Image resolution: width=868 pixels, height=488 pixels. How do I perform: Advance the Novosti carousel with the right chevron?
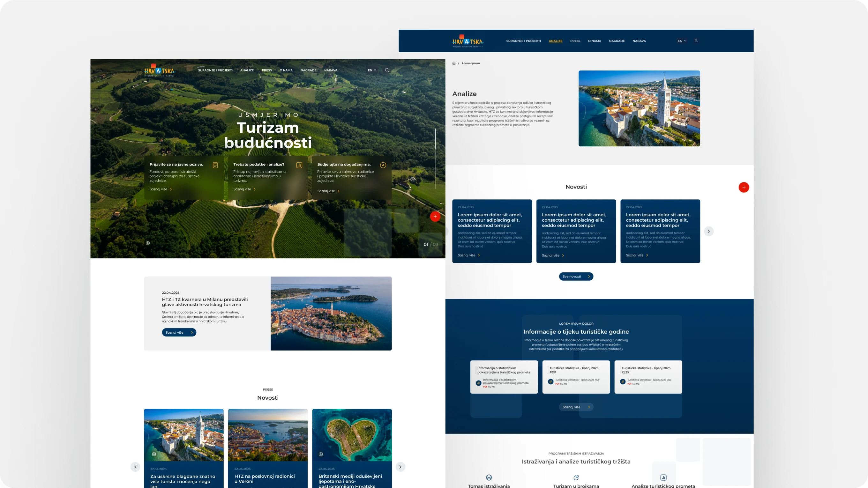(709, 231)
